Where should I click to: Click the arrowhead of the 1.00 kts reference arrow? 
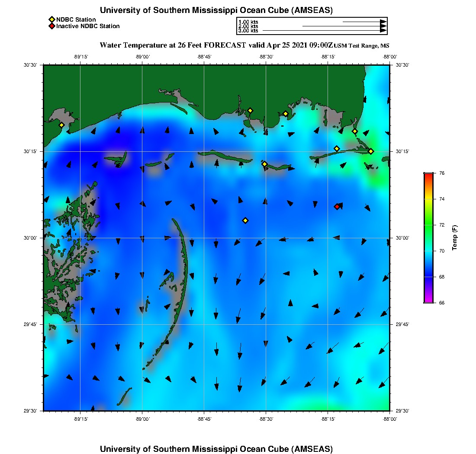click(x=383, y=22)
